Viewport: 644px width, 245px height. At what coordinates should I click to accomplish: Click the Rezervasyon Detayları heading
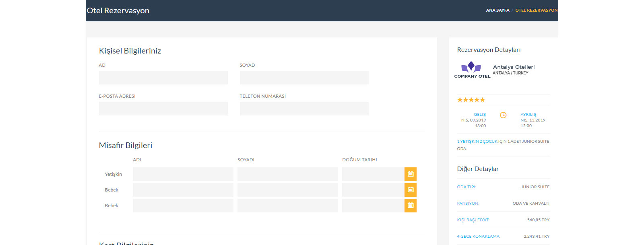tap(489, 50)
